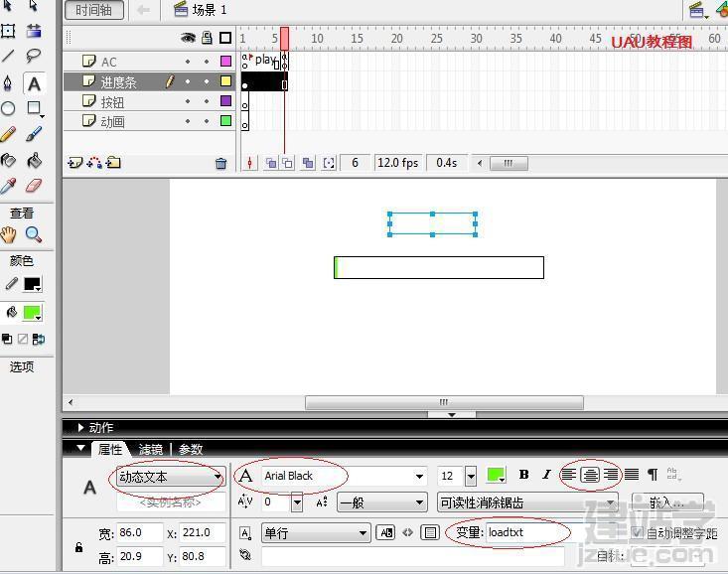Toggle show/hide all layers eye
This screenshot has height=574, width=728.
[x=188, y=38]
